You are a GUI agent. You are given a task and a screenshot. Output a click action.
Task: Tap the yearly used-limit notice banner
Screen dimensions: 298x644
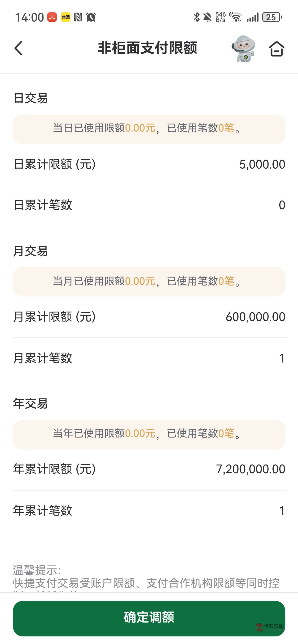(x=149, y=434)
